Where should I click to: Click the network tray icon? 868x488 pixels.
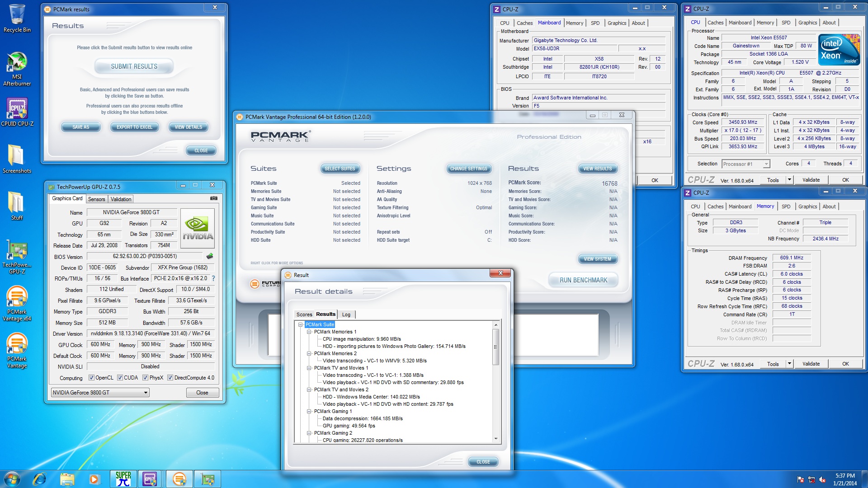(811, 479)
